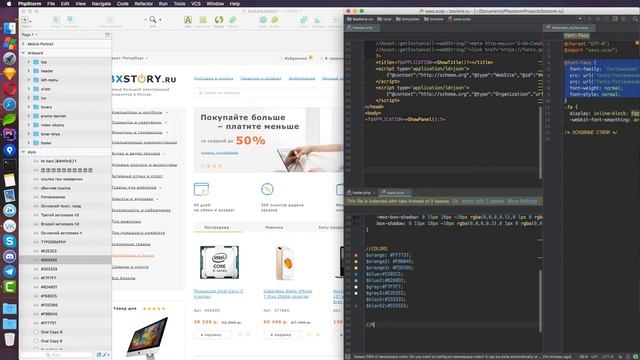Switch to sass.scss tab in lower editor
The width and height of the screenshot is (640, 360).
pos(395,192)
